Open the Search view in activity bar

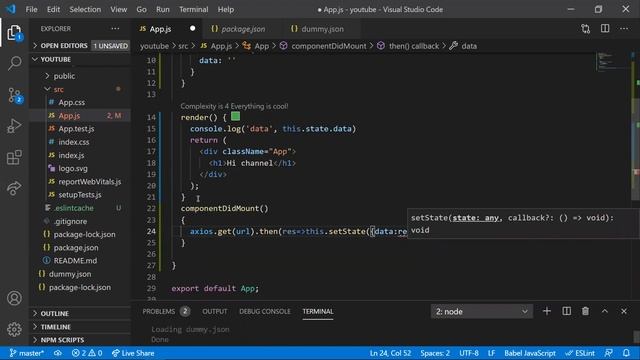[x=14, y=63]
